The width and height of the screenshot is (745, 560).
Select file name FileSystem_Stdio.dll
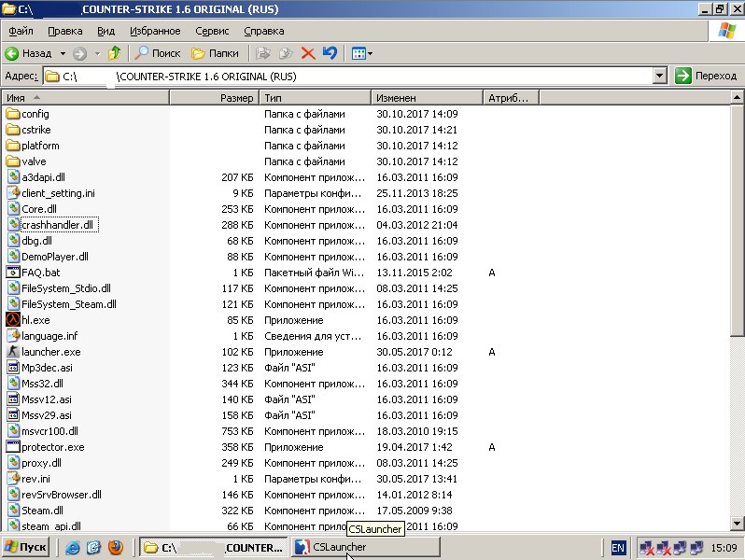pos(66,288)
